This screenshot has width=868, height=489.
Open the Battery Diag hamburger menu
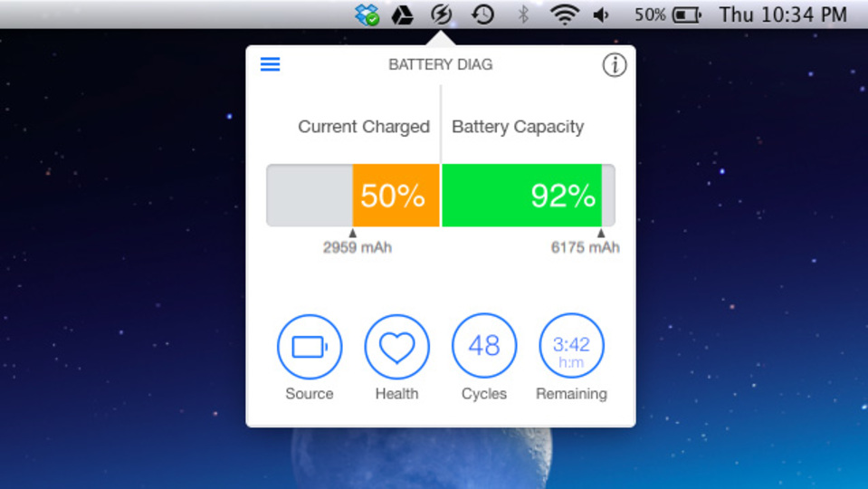pos(270,65)
